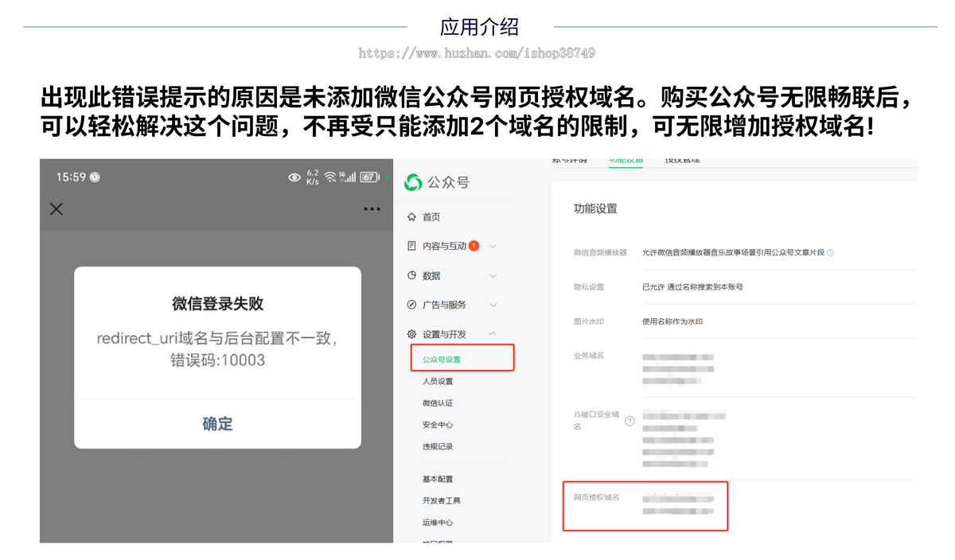The width and height of the screenshot is (955, 560).
Task: Collapse the 设置与开发 section chevron
Action: pos(493,333)
